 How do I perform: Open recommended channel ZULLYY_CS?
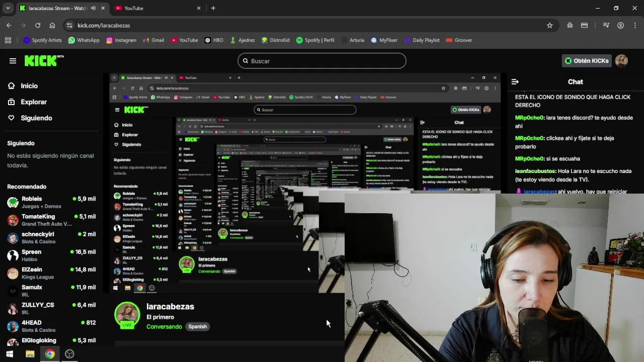(x=51, y=308)
